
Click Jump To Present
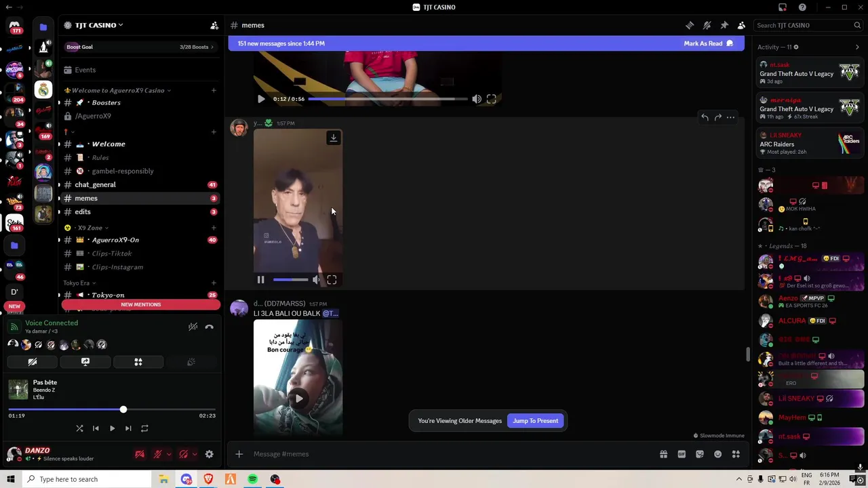click(x=536, y=421)
